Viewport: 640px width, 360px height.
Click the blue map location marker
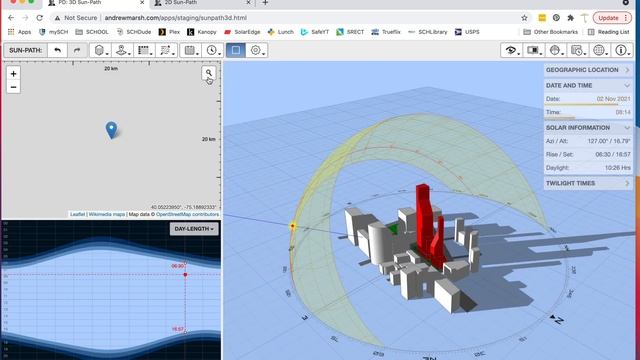[x=111, y=130]
